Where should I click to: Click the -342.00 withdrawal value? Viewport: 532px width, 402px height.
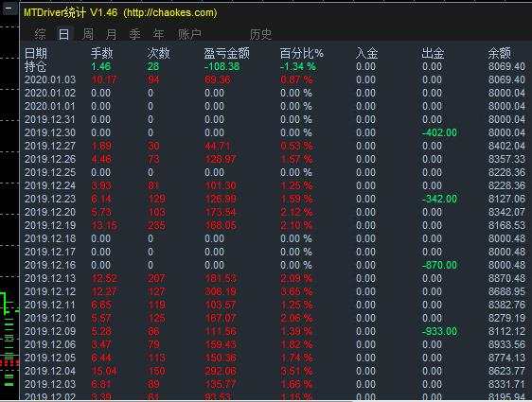[439, 199]
